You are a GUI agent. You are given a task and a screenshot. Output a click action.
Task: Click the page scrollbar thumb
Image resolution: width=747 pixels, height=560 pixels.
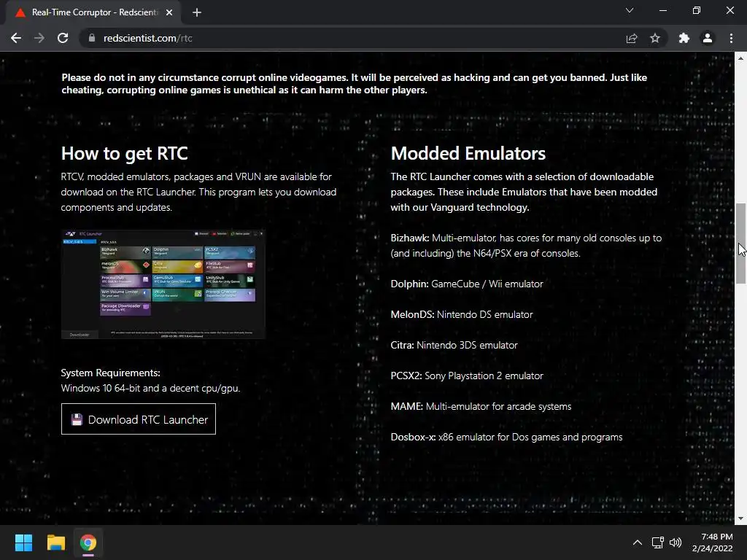coord(740,244)
